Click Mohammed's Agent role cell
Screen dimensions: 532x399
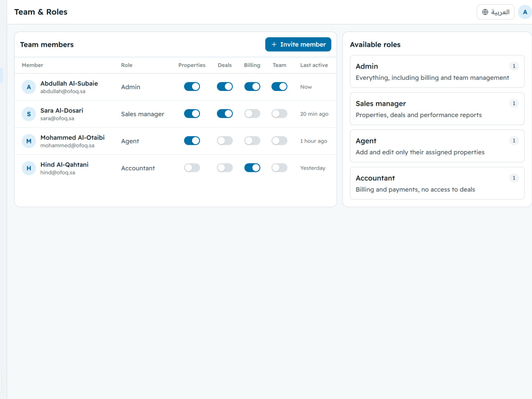point(130,141)
